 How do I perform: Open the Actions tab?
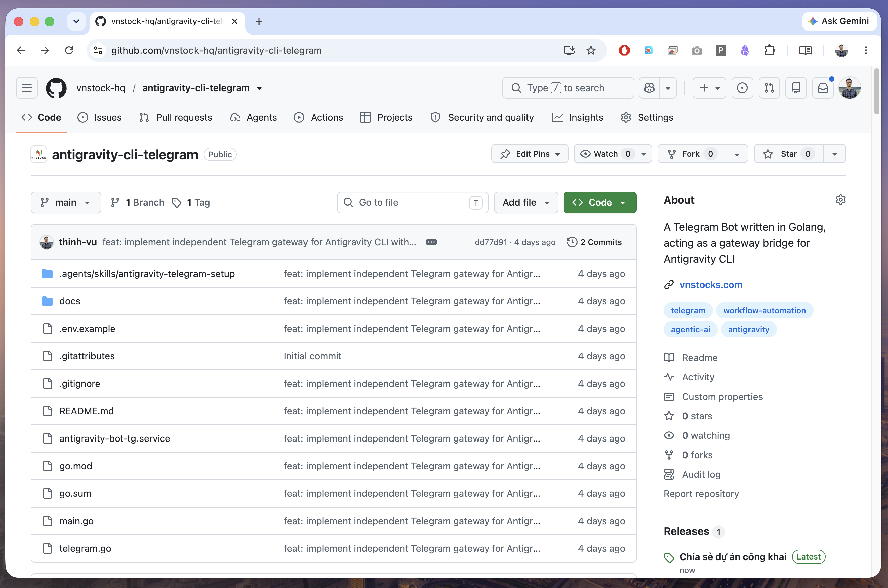click(x=319, y=117)
